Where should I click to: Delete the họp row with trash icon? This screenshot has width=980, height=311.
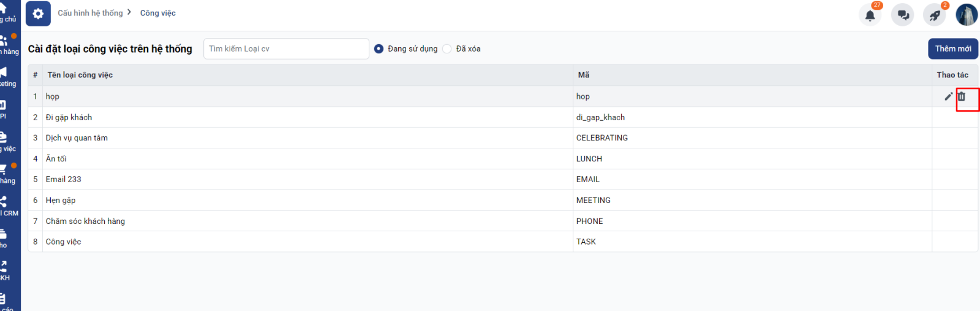[962, 96]
